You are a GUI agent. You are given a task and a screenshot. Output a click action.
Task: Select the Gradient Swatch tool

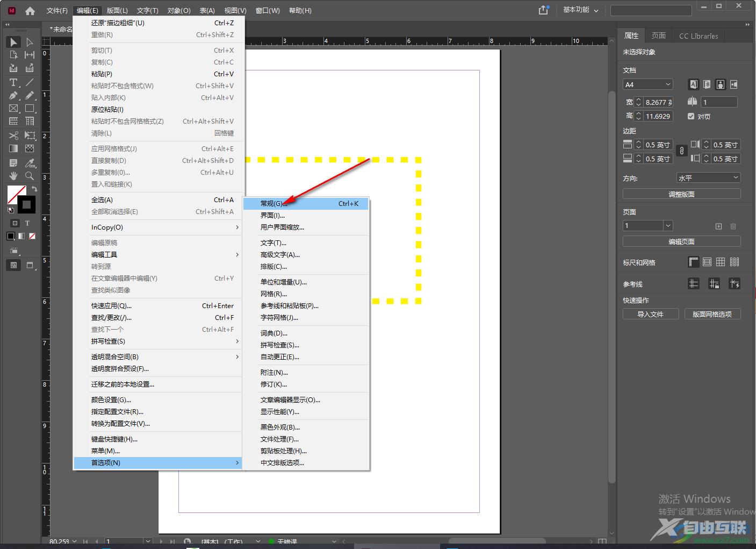[13, 148]
